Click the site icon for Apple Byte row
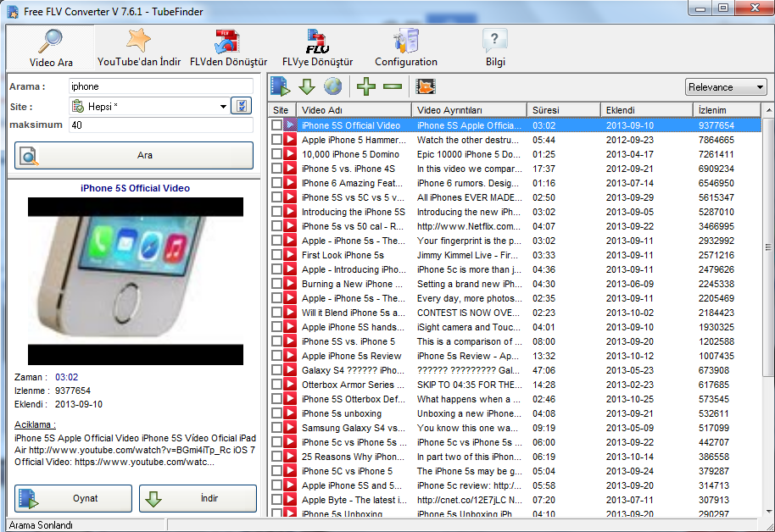Screen dimensions: 775x532 290,500
